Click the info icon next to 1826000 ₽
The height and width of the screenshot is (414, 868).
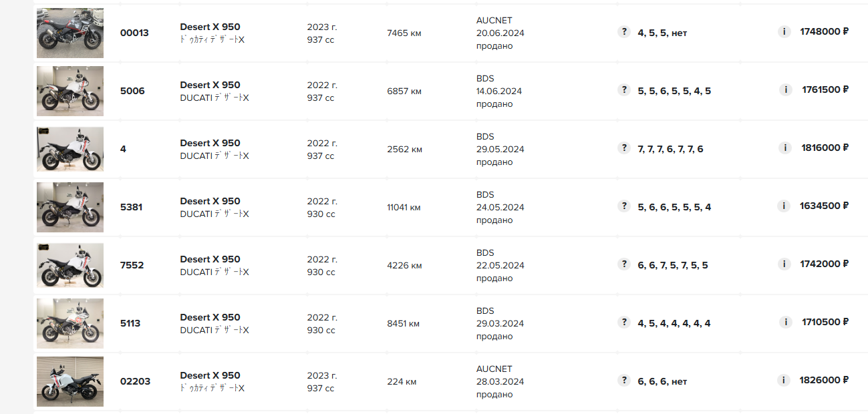(x=784, y=381)
